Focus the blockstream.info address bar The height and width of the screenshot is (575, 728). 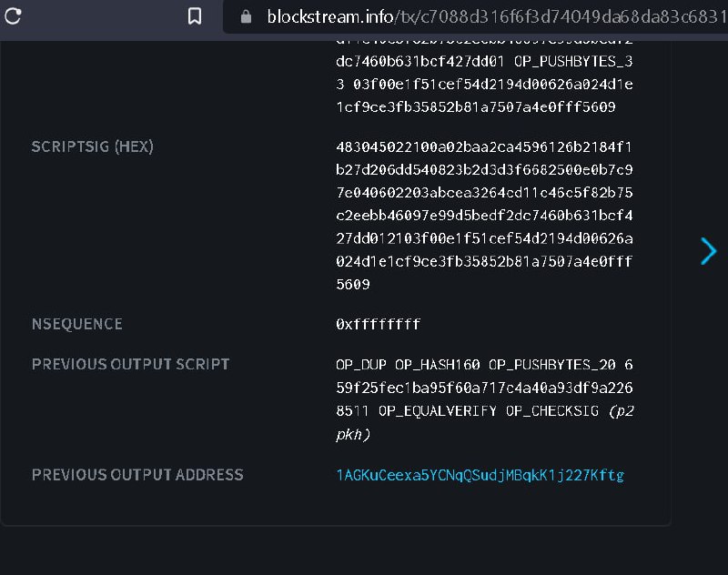click(475, 16)
